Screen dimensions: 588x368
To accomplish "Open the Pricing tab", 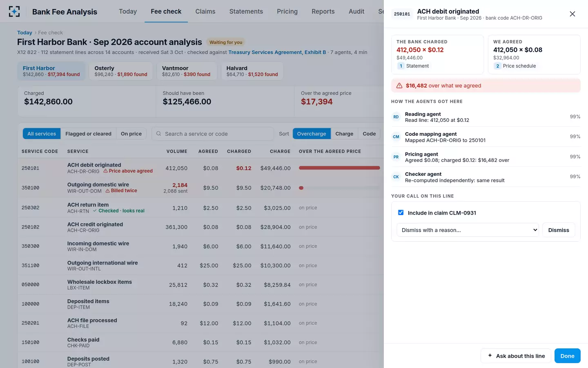I will [x=287, y=11].
